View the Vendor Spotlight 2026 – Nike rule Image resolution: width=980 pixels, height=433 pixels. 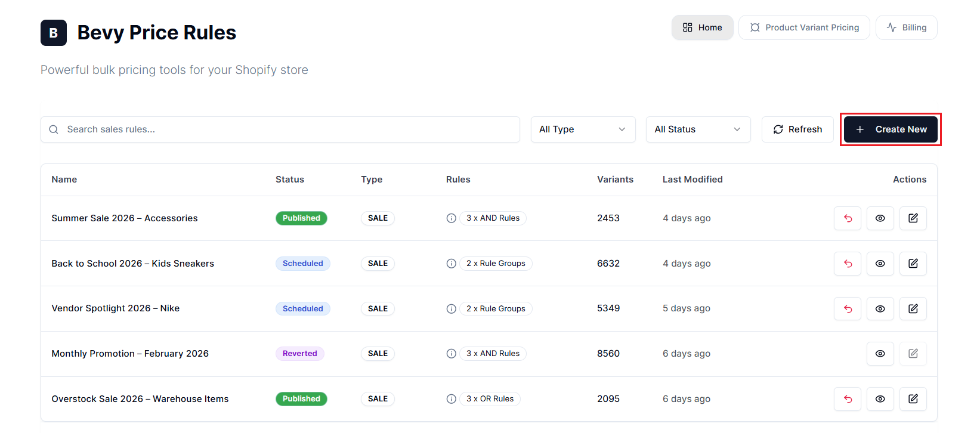pyautogui.click(x=880, y=309)
